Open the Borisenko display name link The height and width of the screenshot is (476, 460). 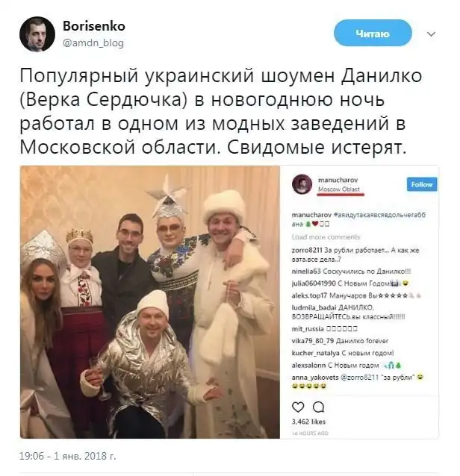pos(93,26)
